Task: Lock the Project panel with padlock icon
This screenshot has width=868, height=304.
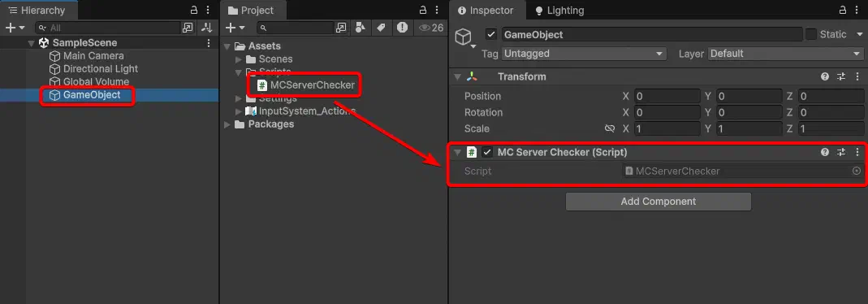Action: pyautogui.click(x=423, y=10)
